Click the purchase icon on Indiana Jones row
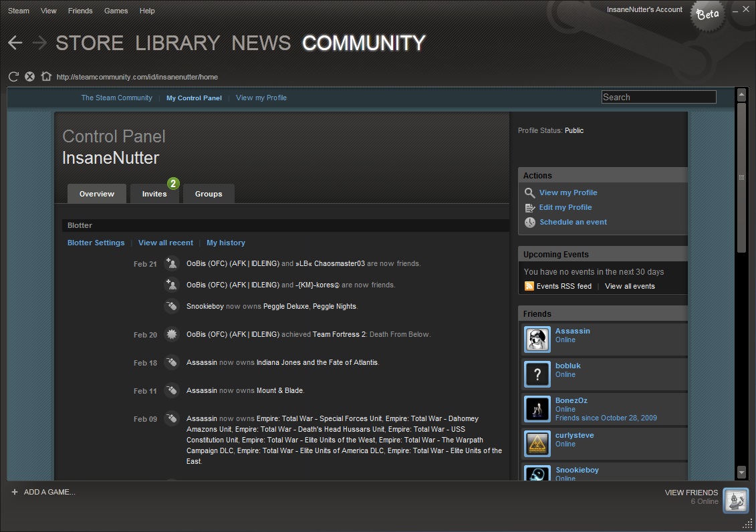Image resolution: width=756 pixels, height=532 pixels. pyautogui.click(x=171, y=362)
